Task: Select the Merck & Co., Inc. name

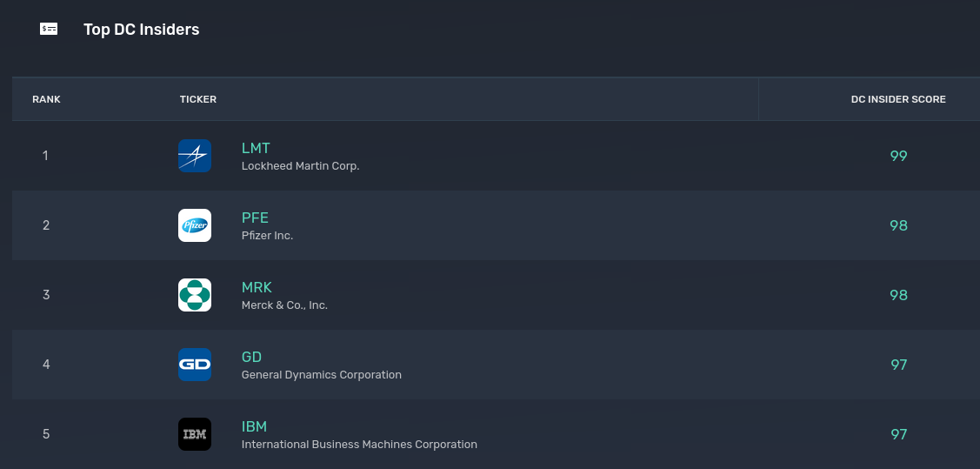Action: 284,305
